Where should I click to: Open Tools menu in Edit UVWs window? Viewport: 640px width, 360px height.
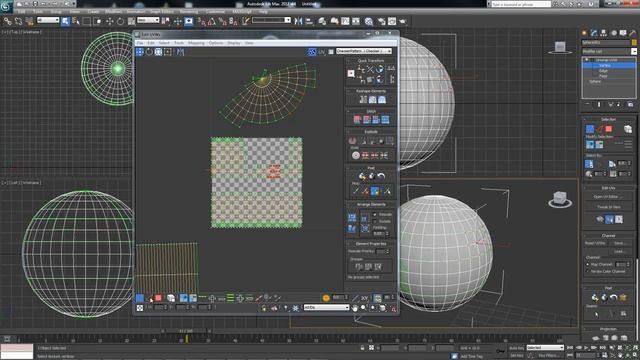tap(179, 43)
